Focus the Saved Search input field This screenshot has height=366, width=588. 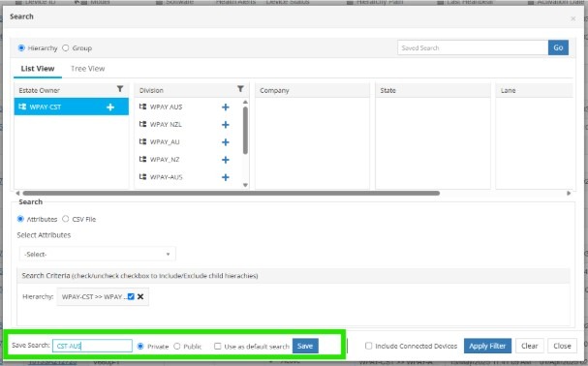(x=473, y=47)
